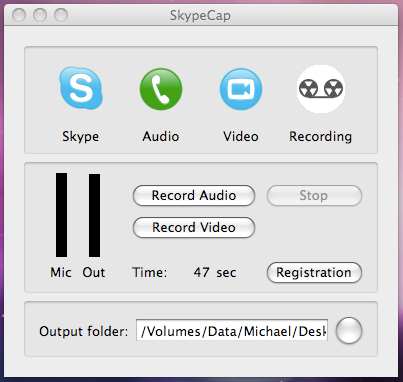Zoom the SkypeCap window
The width and height of the screenshot is (403, 382).
tap(61, 15)
